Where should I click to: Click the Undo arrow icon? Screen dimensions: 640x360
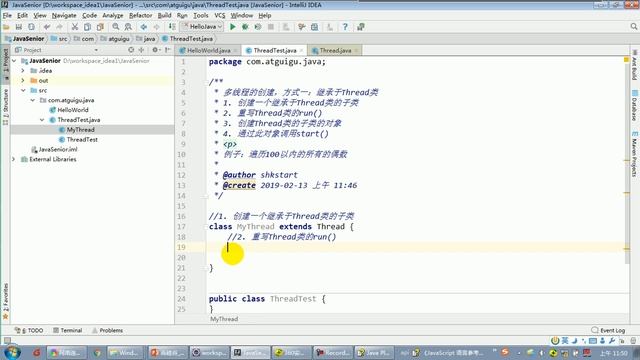coord(47,27)
